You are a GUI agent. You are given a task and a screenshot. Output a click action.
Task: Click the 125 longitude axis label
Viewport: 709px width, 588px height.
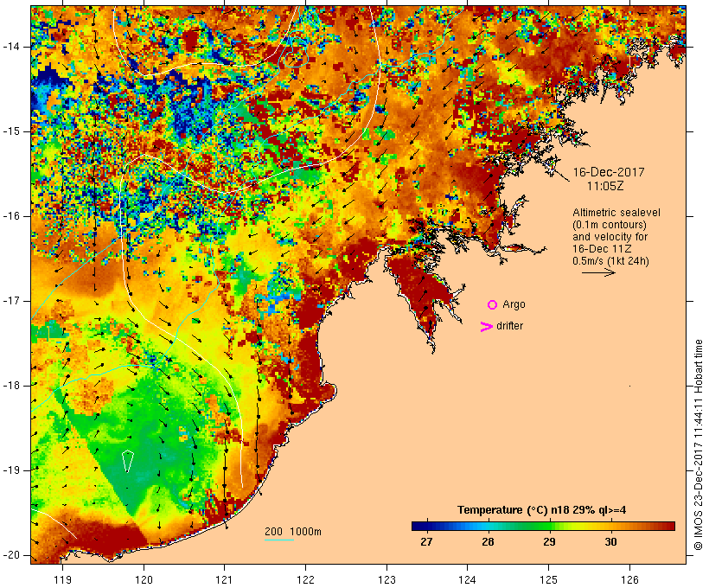[x=548, y=579]
